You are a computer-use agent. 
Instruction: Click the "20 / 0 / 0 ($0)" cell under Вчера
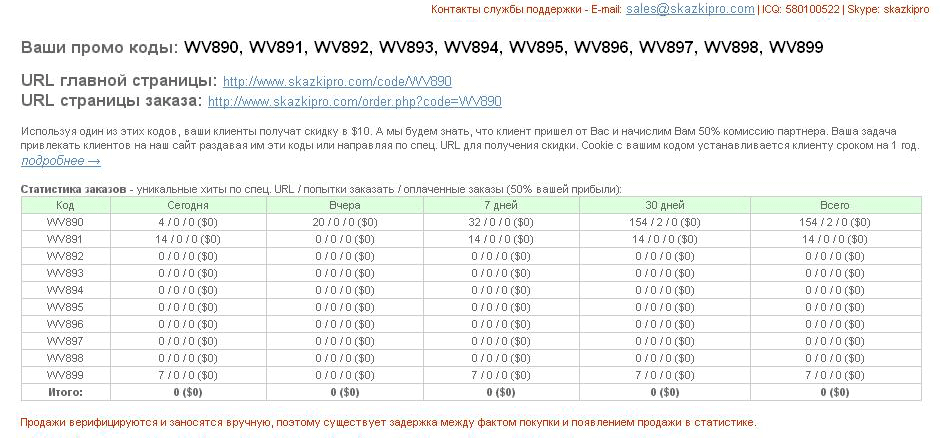pyautogui.click(x=345, y=222)
